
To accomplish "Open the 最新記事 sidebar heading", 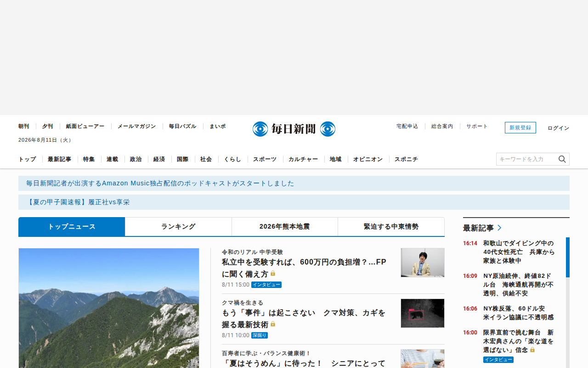I will point(478,228).
